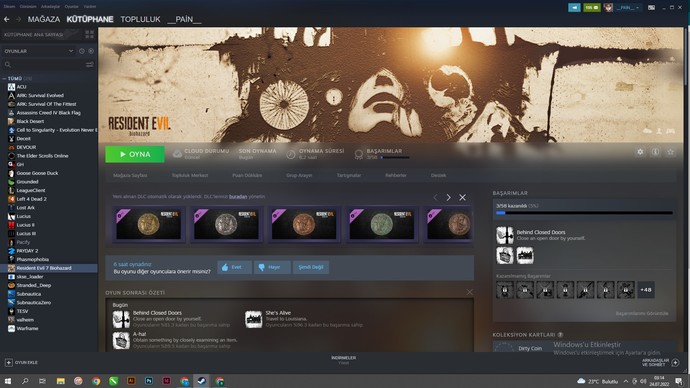The width and height of the screenshot is (690, 388).
Task: Open the Arkadaşlar menu
Action: click(x=50, y=7)
